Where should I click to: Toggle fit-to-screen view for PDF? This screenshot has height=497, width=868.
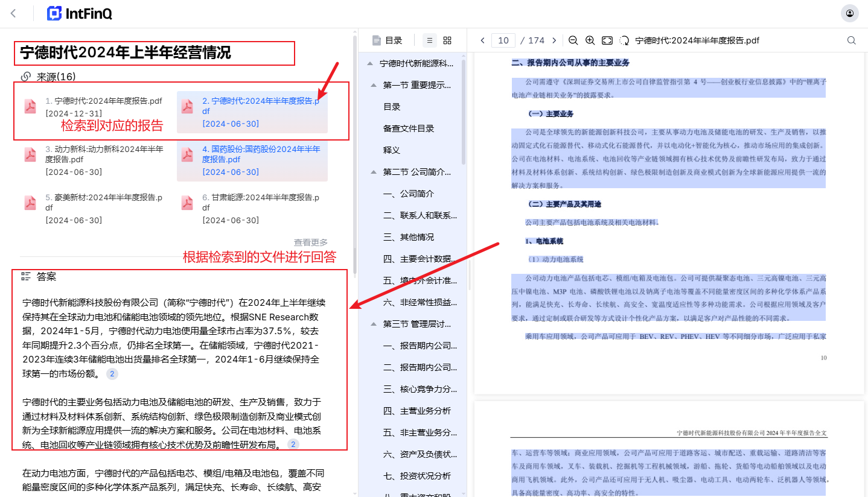[607, 40]
